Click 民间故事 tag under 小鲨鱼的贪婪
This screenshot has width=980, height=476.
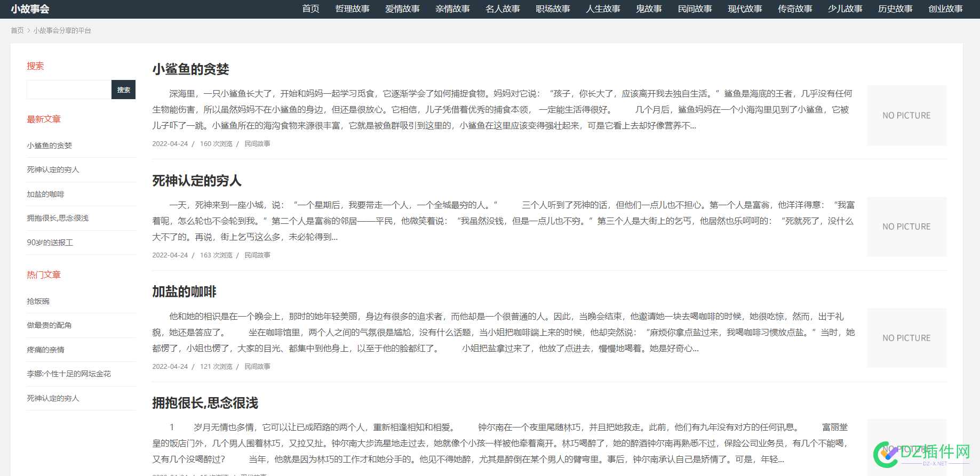tap(257, 144)
